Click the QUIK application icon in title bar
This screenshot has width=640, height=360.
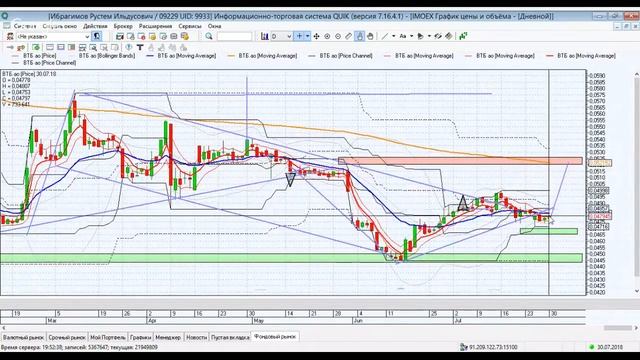click(5, 16)
